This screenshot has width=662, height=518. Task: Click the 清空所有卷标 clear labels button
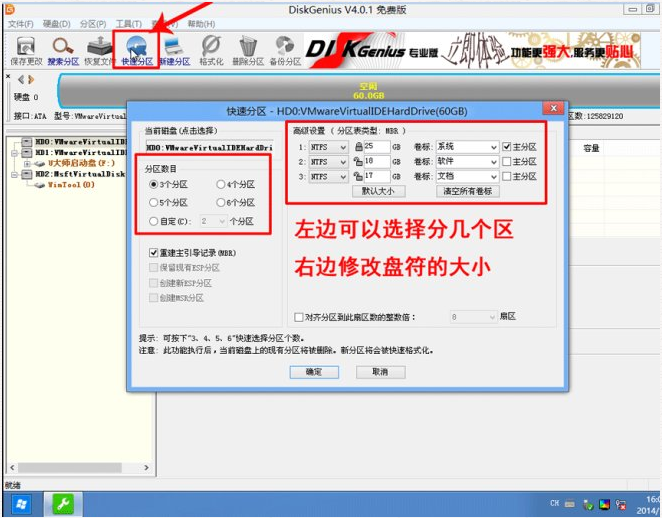(467, 191)
